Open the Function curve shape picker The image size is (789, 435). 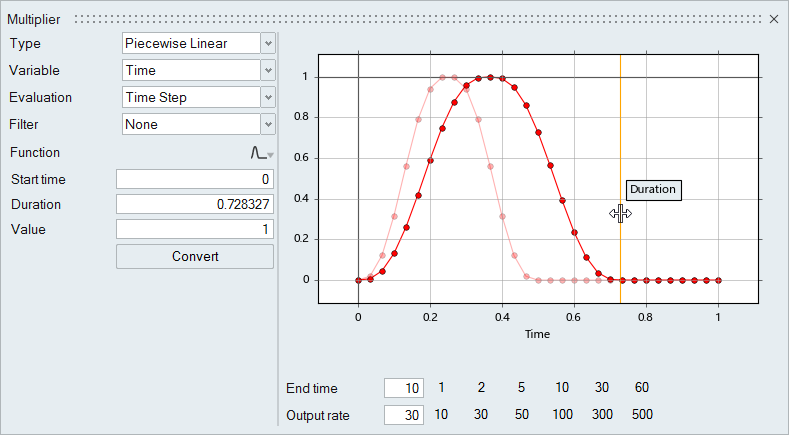tap(261, 153)
